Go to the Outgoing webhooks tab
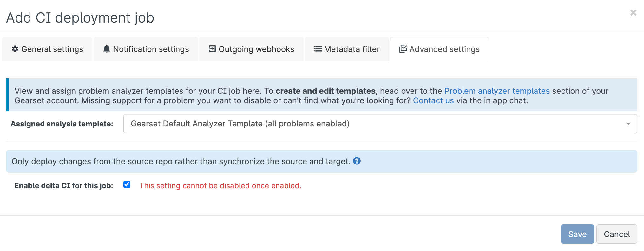Image resolution: width=644 pixels, height=251 pixels. click(256, 49)
